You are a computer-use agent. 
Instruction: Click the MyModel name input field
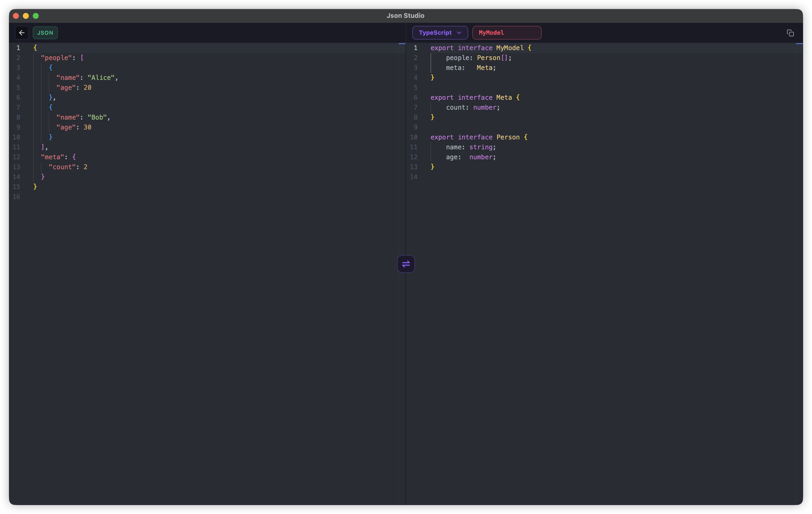507,33
